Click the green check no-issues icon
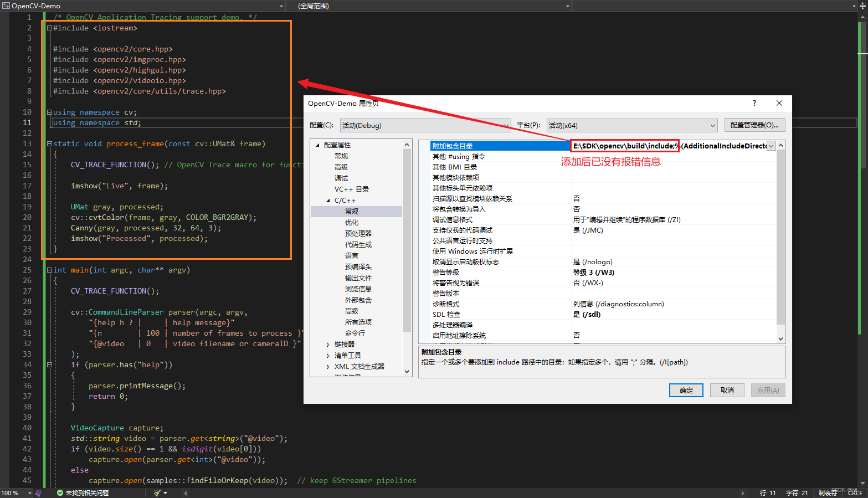Viewport: 868px width, 498px height. pyautogui.click(x=60, y=493)
